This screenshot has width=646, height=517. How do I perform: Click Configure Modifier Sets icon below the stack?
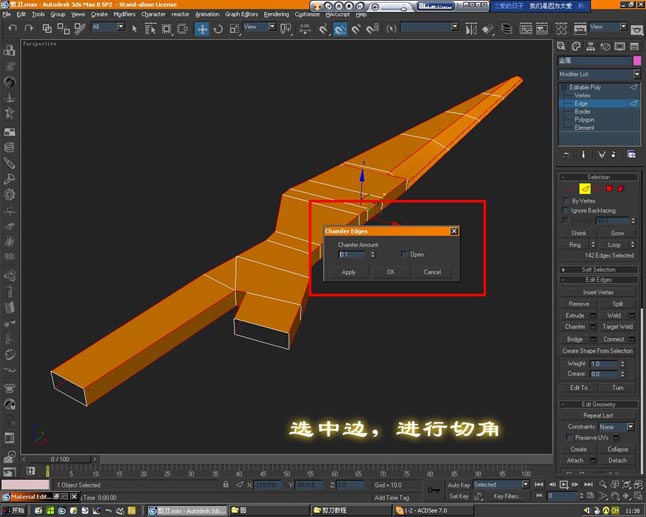631,154
